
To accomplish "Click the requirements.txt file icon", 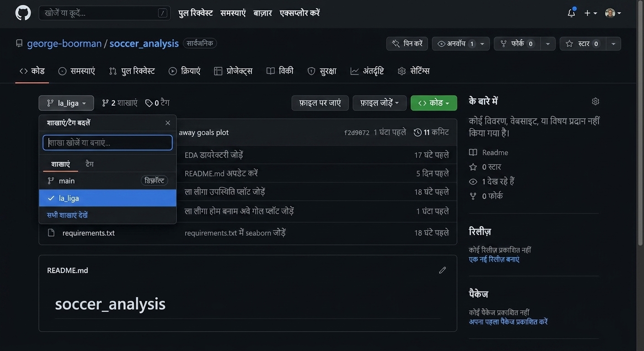I will pyautogui.click(x=51, y=233).
